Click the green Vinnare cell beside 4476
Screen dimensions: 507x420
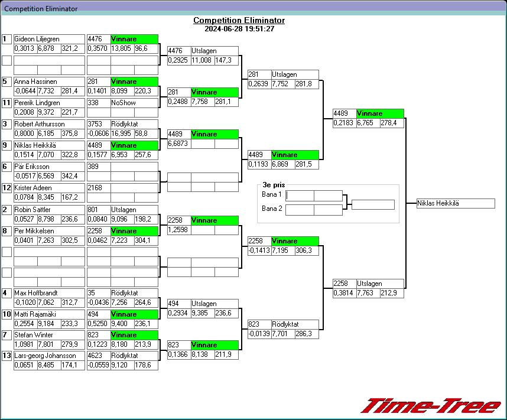click(x=134, y=39)
